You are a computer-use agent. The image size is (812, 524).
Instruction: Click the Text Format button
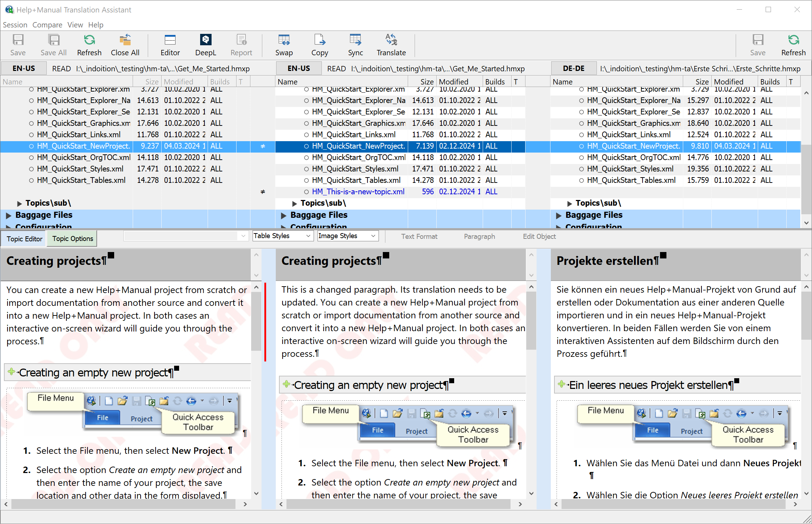point(419,236)
